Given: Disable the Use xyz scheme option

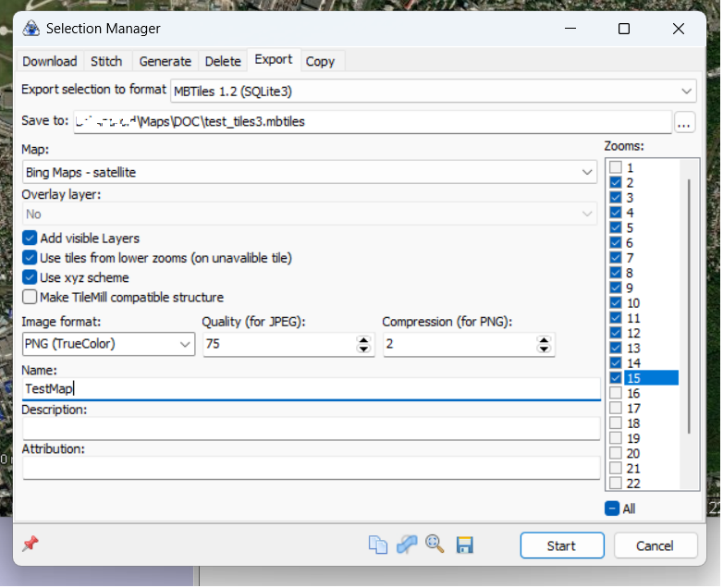Looking at the screenshot, I should 30,277.
